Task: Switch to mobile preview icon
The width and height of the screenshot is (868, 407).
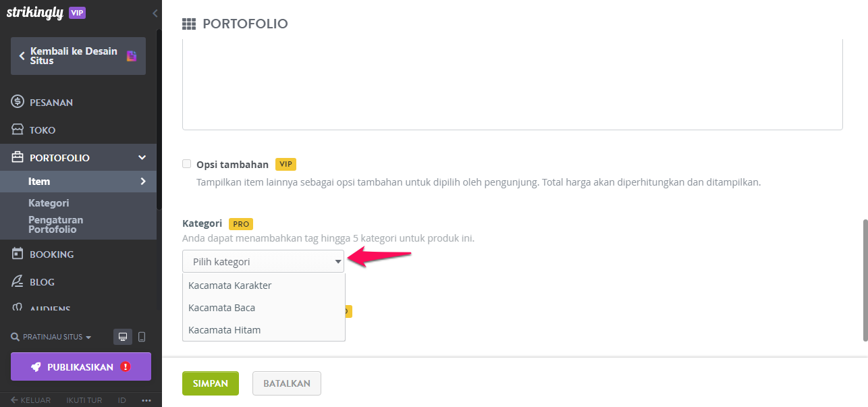Action: (x=142, y=337)
